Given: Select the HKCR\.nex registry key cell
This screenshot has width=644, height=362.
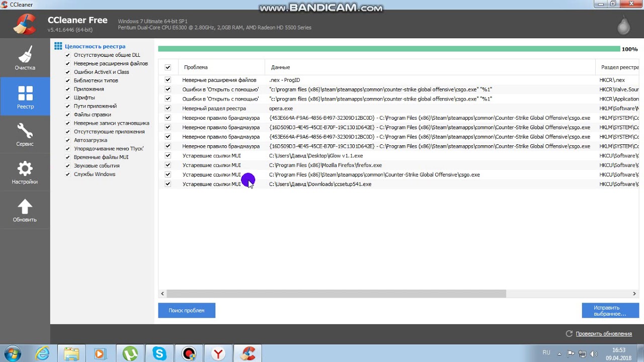Looking at the screenshot, I should 612,80.
